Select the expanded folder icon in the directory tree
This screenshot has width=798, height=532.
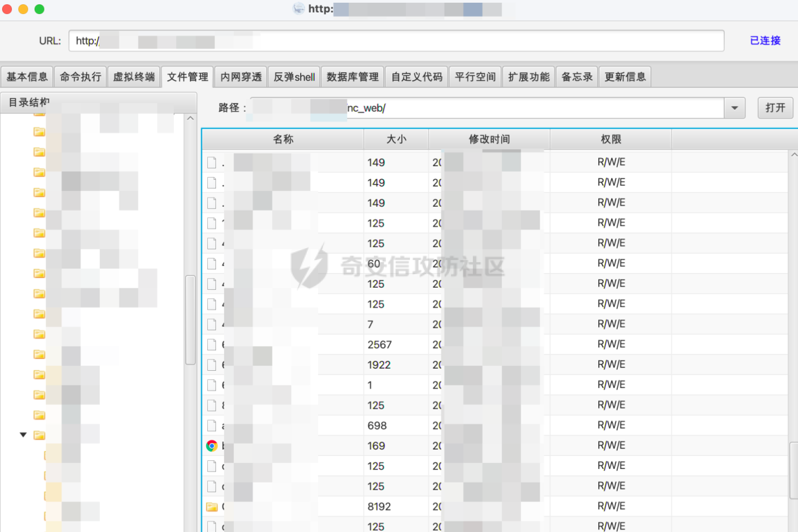point(39,435)
